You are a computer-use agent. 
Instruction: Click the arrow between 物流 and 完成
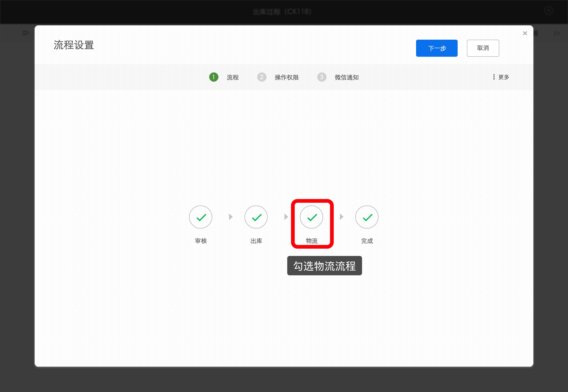click(341, 217)
